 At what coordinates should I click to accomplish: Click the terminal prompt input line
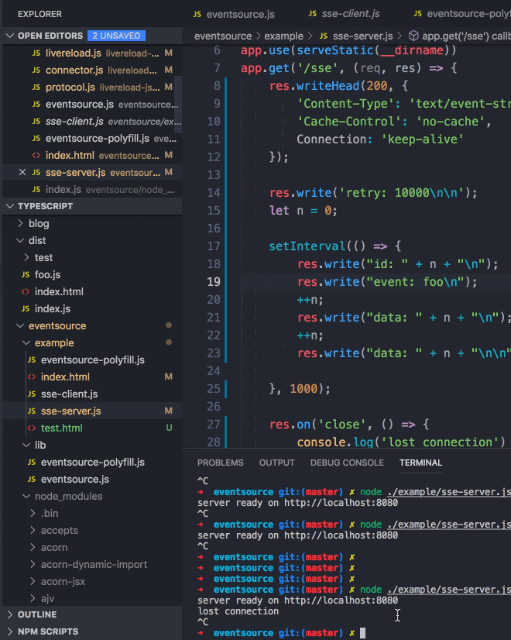tap(353, 633)
